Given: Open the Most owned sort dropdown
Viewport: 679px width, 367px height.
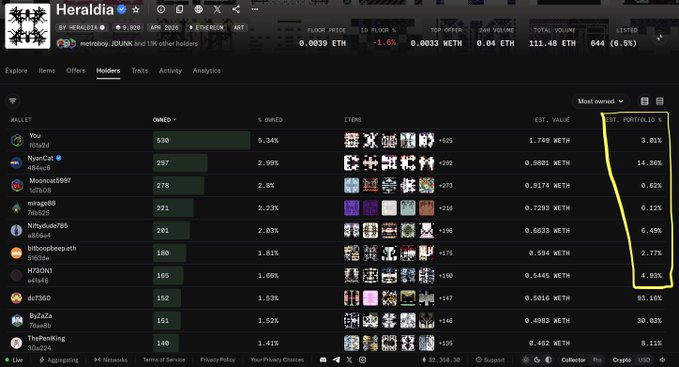Looking at the screenshot, I should pyautogui.click(x=600, y=101).
